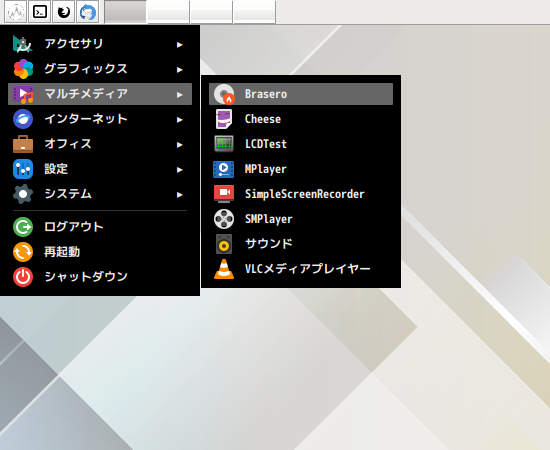Image resolution: width=550 pixels, height=450 pixels.
Task: Choose 再起動 to restart
Action: (100, 252)
